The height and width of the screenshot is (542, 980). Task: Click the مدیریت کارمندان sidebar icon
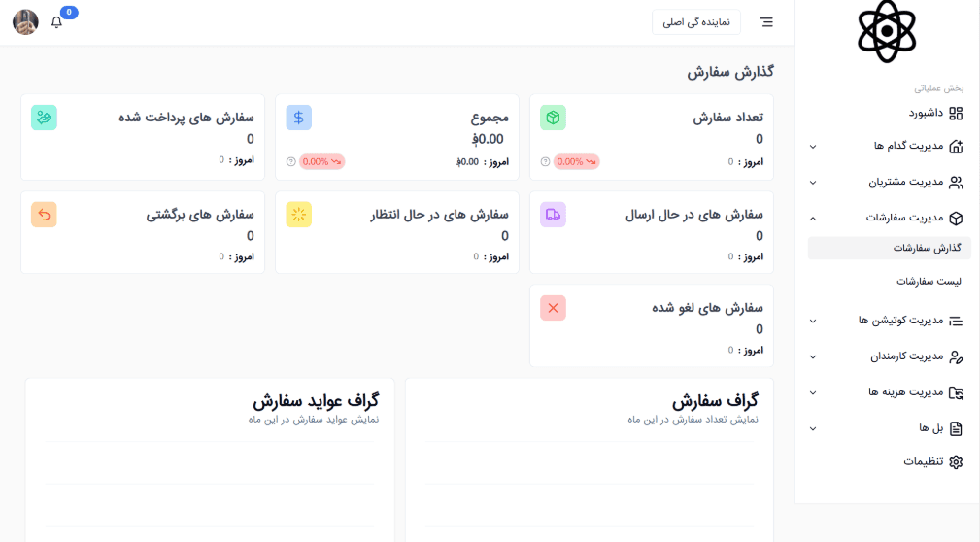tap(956, 356)
